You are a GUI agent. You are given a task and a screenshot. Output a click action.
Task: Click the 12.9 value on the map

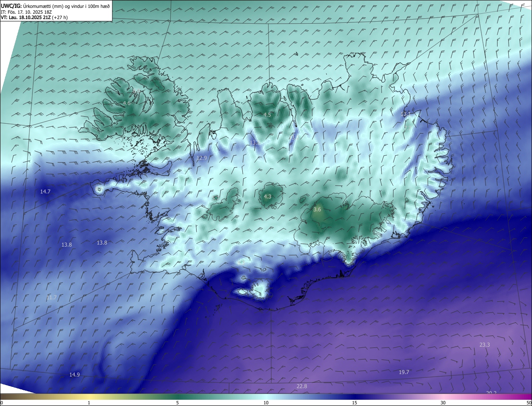202,158
